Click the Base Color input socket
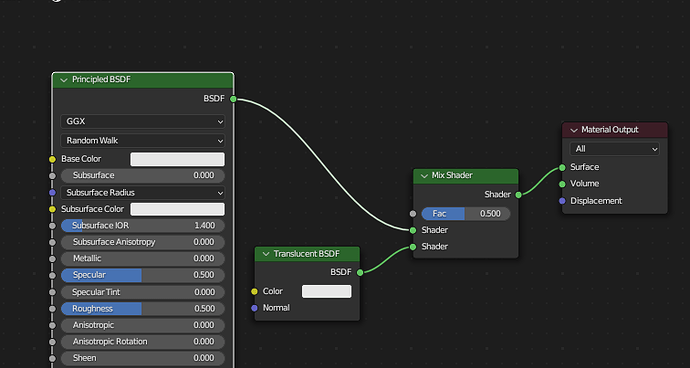This screenshot has height=368, width=690. coord(52,159)
